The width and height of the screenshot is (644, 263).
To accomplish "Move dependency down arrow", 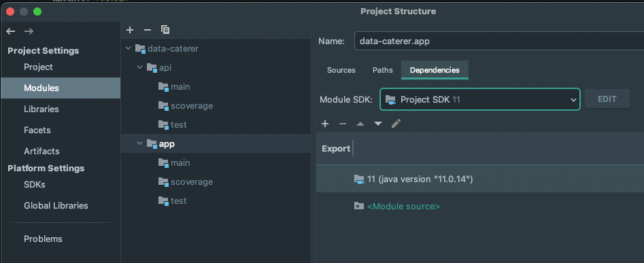I will [378, 124].
